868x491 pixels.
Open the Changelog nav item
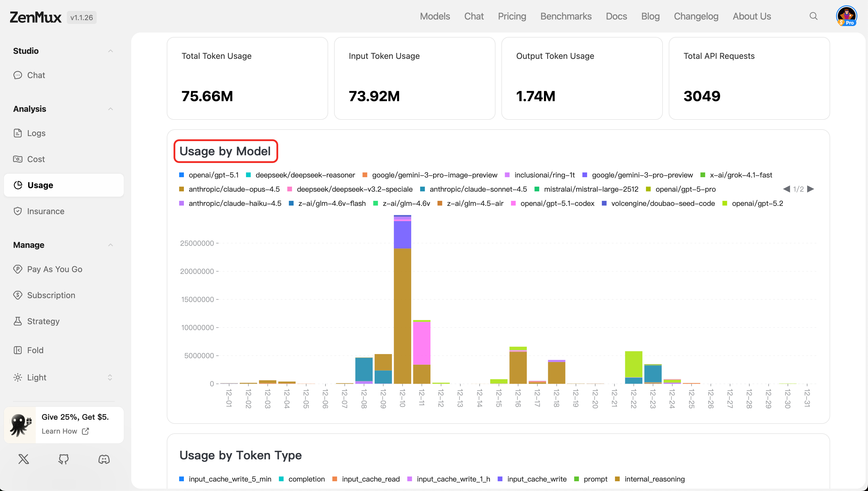(x=696, y=16)
